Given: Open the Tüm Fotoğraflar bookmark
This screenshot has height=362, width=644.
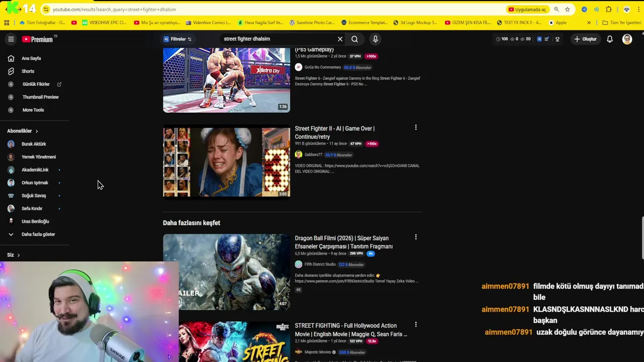Looking at the screenshot, I should (x=42, y=23).
